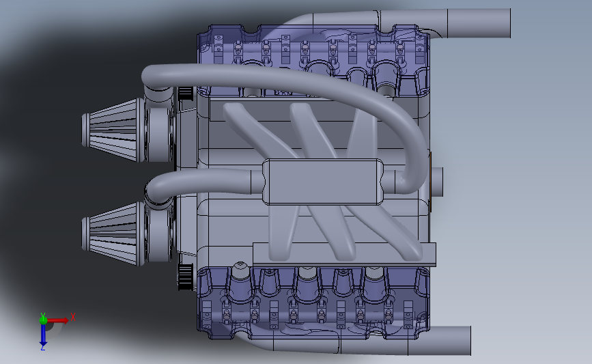
Task: Click the green Y axis origin ball
Action: [x=43, y=320]
